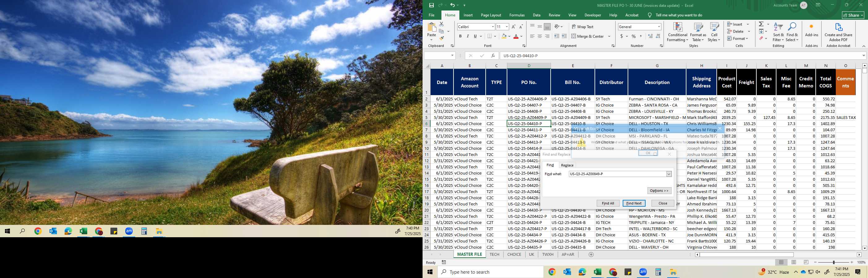
Task: Switch to Page Layout view icon in status bar
Action: point(793,262)
